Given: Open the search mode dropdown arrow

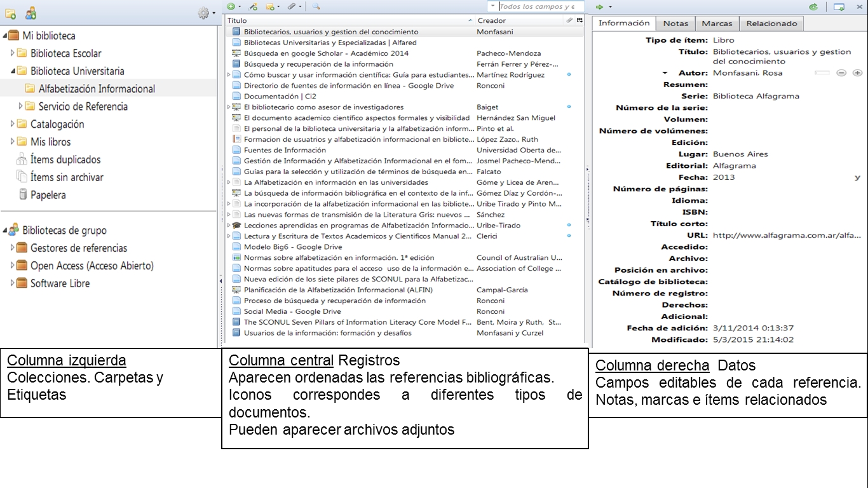Looking at the screenshot, I should click(x=493, y=6).
